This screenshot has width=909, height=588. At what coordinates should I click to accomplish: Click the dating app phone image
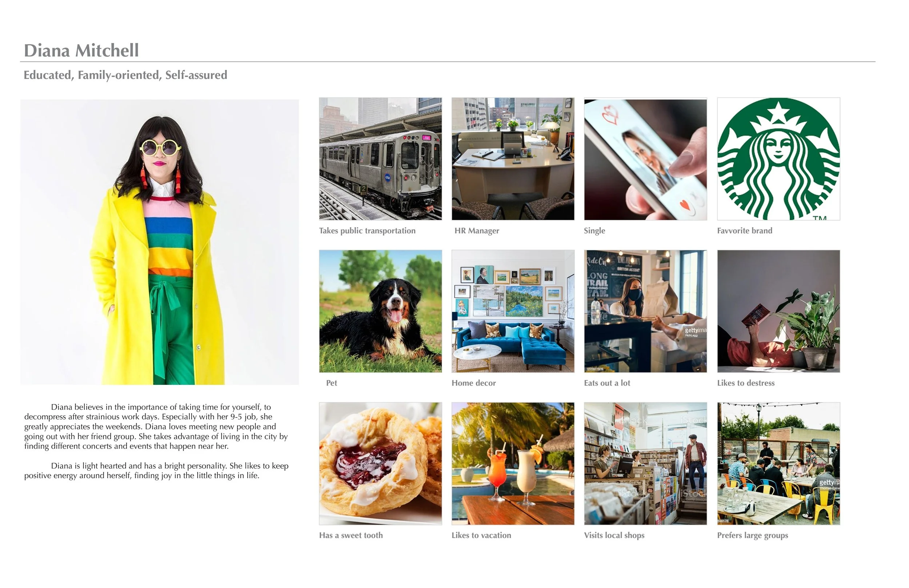point(645,159)
